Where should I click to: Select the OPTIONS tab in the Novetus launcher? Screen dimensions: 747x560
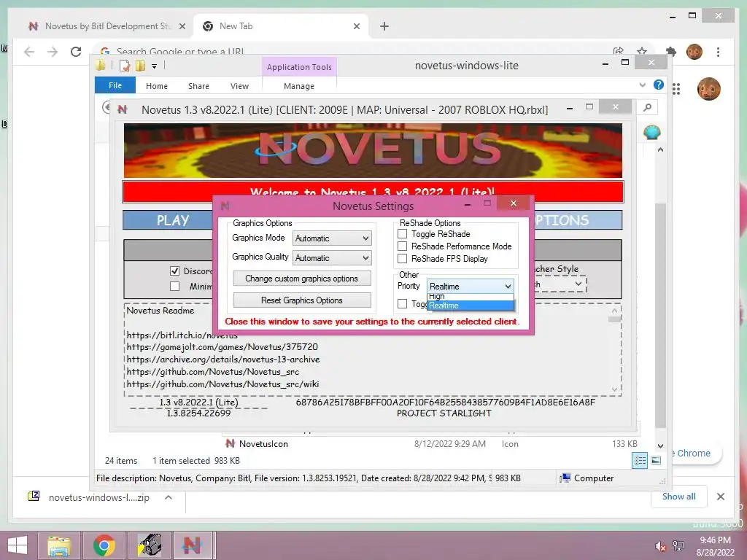click(578, 220)
